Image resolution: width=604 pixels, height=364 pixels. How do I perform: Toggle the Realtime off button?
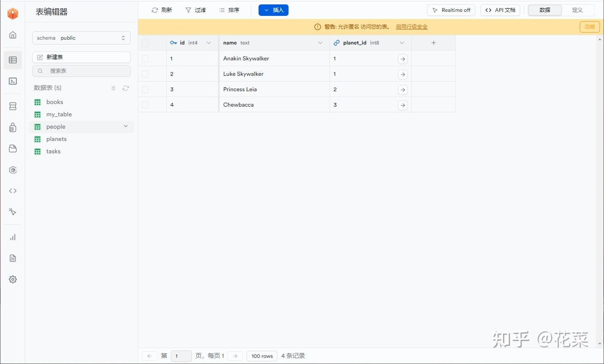pos(451,10)
